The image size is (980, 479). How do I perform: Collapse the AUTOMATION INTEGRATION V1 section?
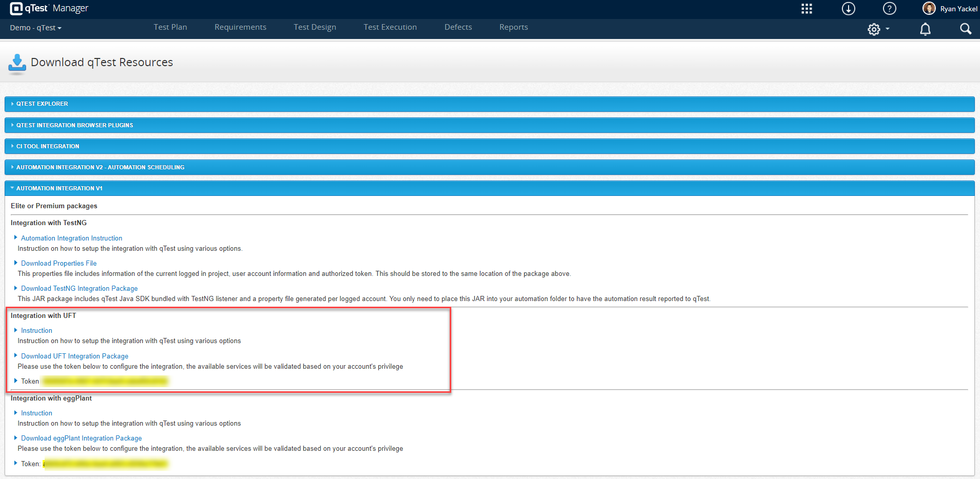coord(59,188)
